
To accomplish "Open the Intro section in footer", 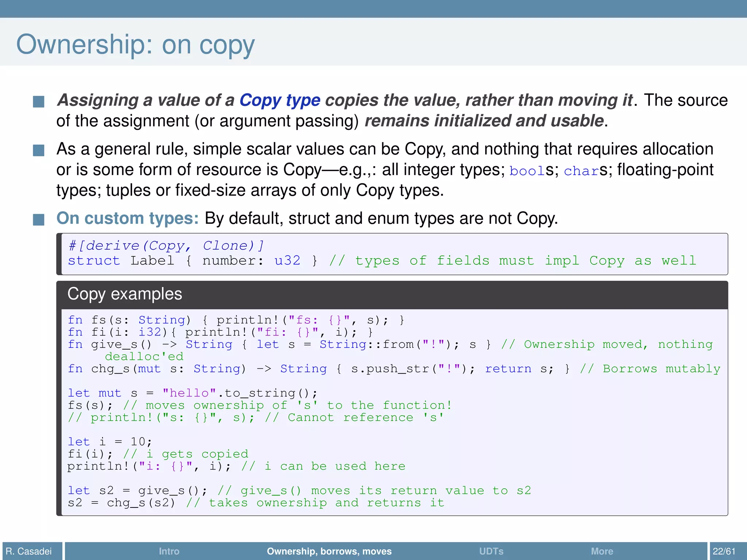I will click(x=169, y=551).
